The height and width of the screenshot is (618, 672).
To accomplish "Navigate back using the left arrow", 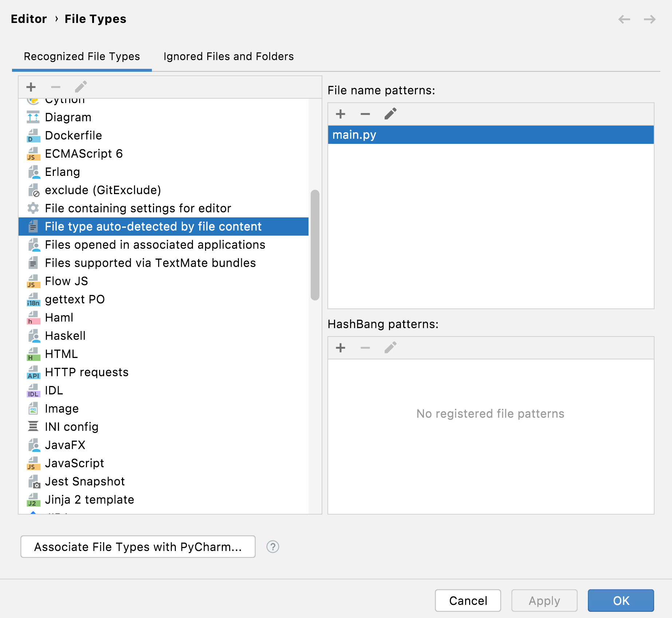I will coord(624,19).
